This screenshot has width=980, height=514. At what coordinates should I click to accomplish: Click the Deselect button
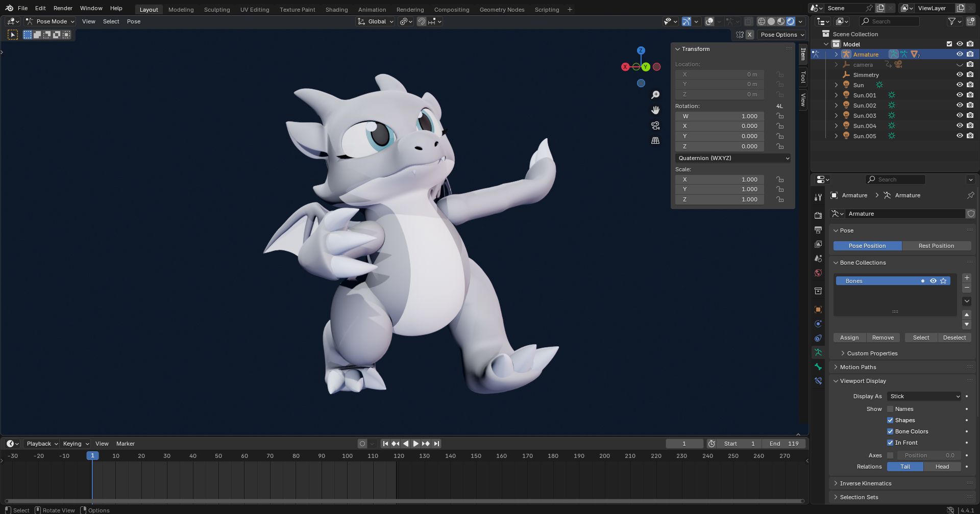point(954,338)
